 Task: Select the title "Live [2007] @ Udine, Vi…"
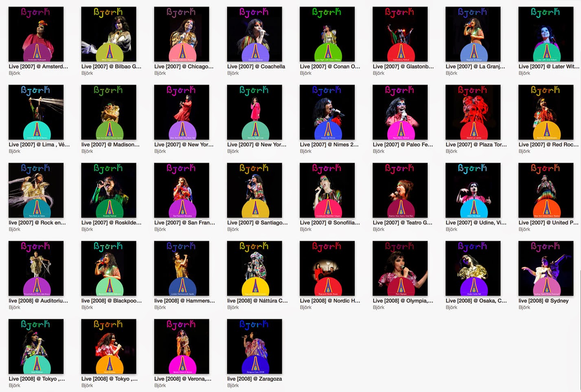(476, 222)
